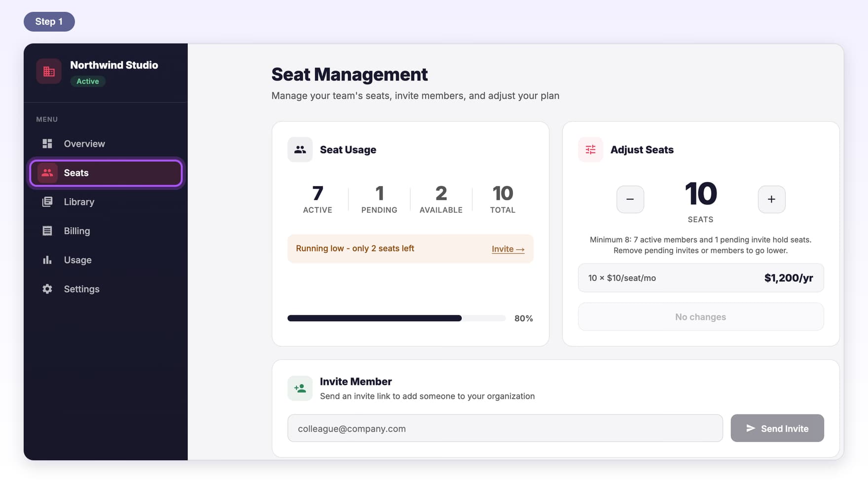Image resolution: width=868 pixels, height=484 pixels.
Task: Click the Seat Management heading
Action: click(x=350, y=74)
